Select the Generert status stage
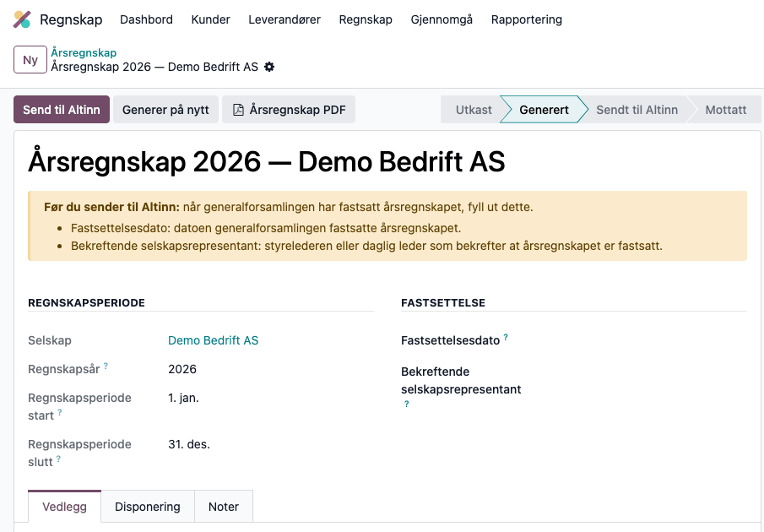764x532 pixels. (x=544, y=110)
